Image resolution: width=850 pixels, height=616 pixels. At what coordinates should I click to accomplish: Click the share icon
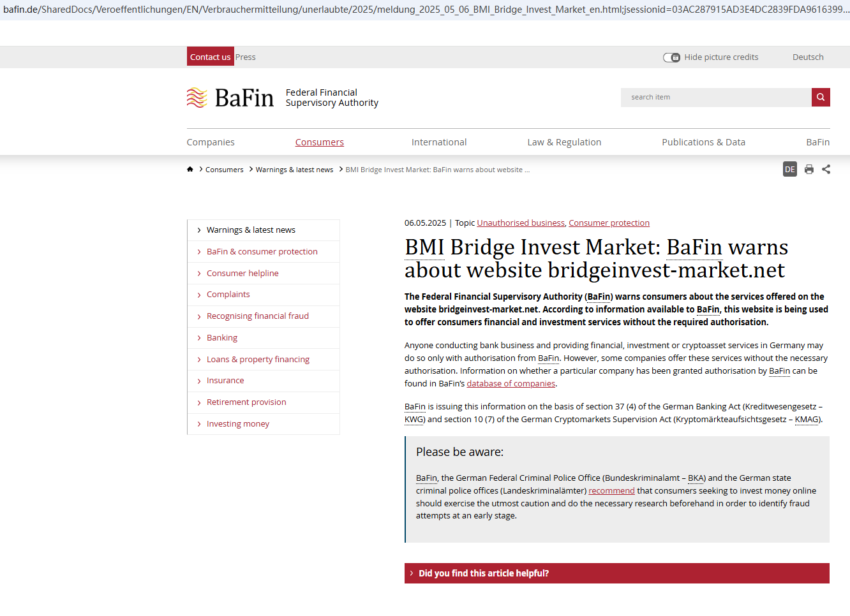[826, 170]
